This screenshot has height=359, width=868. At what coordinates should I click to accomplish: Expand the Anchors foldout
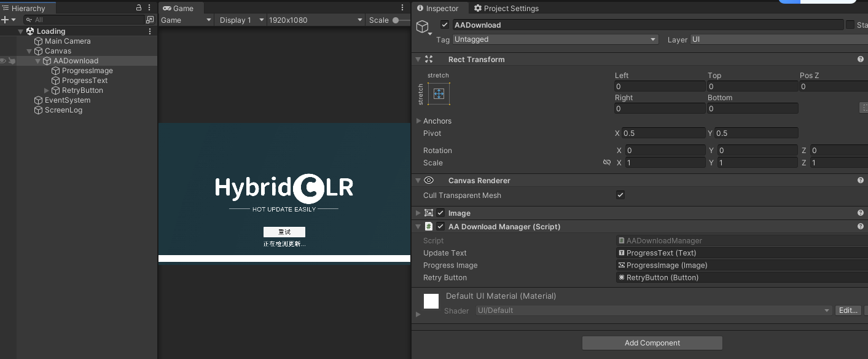[x=419, y=121]
